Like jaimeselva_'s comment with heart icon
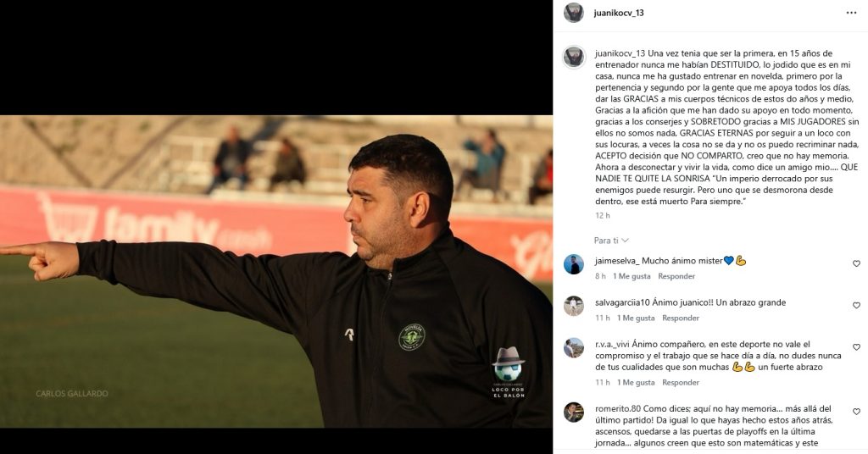868x454 pixels. click(856, 263)
